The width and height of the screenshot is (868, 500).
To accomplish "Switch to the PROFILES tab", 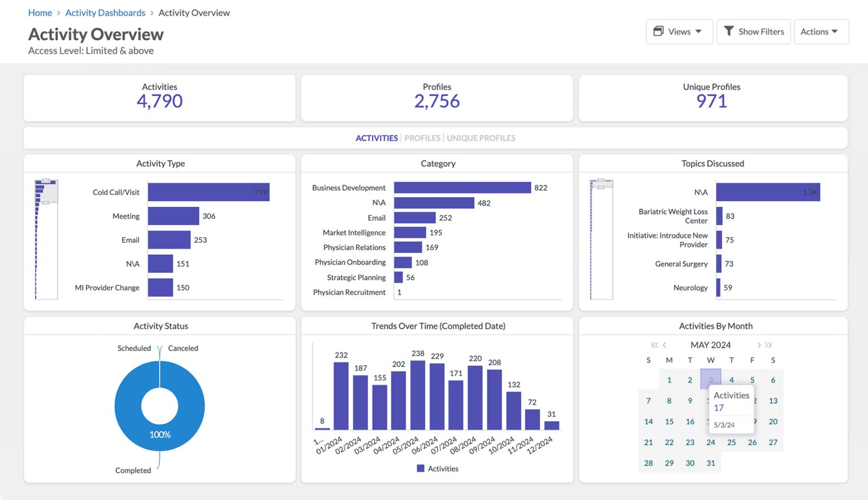I will pyautogui.click(x=422, y=138).
